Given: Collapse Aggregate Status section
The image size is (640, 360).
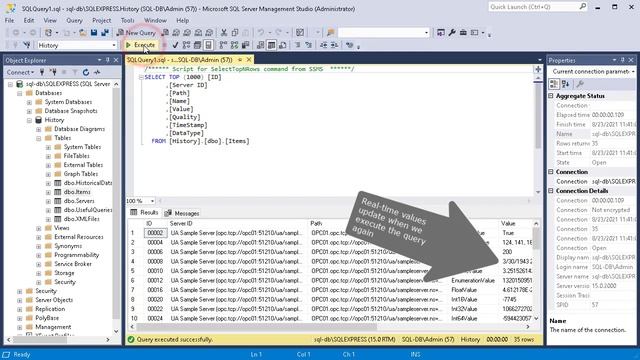Looking at the screenshot, I should [551, 96].
